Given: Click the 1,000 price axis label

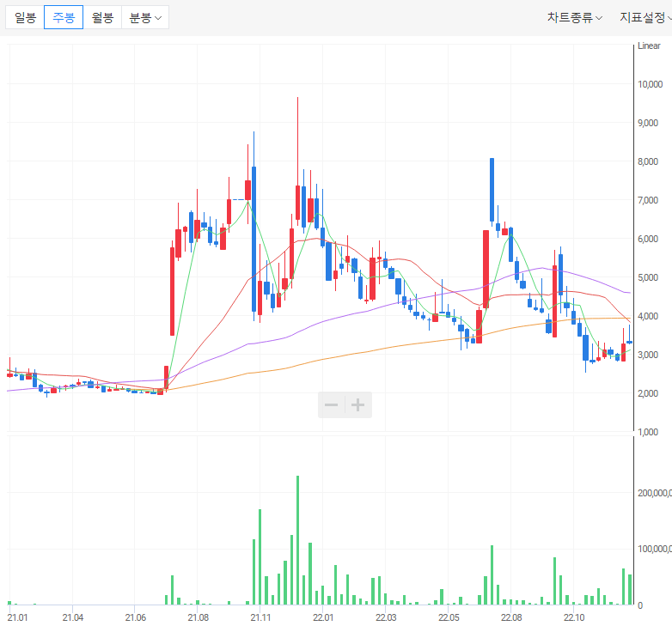Looking at the screenshot, I should [648, 432].
